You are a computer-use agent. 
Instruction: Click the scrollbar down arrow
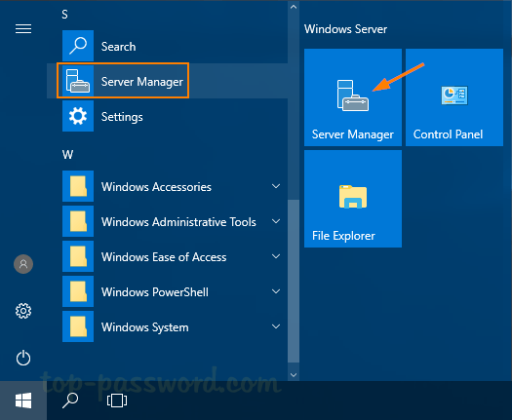(294, 375)
